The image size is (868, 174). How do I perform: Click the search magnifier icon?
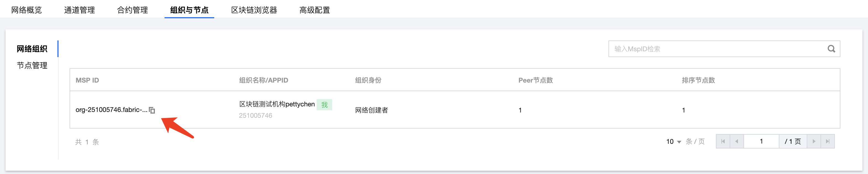pos(831,49)
